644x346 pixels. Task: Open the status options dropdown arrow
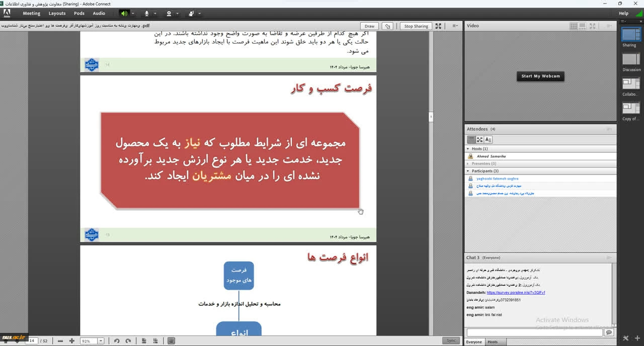[200, 14]
